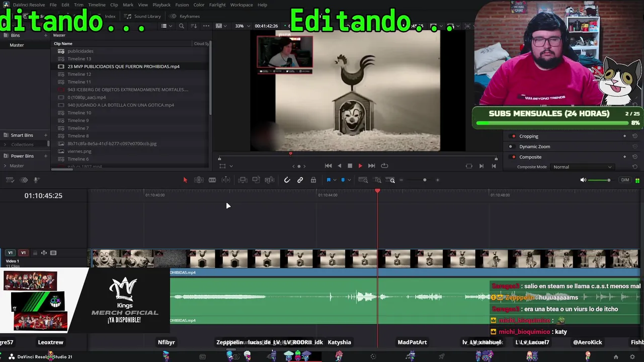
Task: Expand the Master power bin
Action: pos(6,166)
